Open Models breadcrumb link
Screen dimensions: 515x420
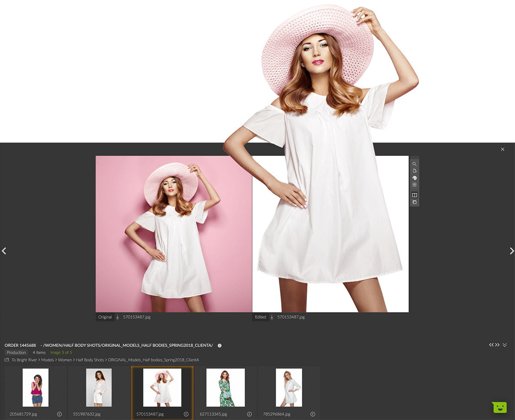click(48, 360)
